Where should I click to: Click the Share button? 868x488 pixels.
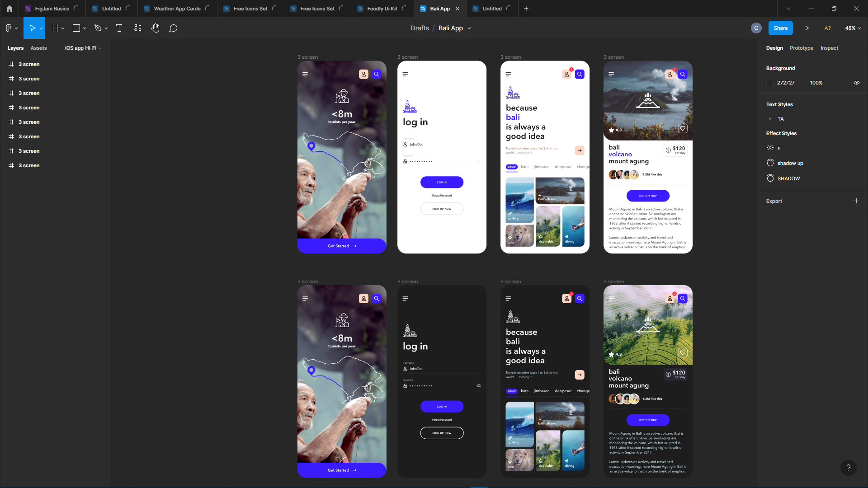[x=780, y=28]
